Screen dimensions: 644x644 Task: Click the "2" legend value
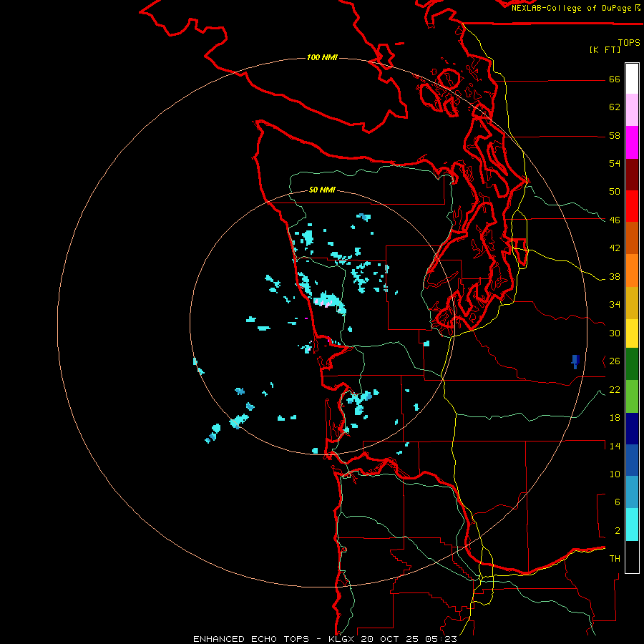click(x=617, y=531)
